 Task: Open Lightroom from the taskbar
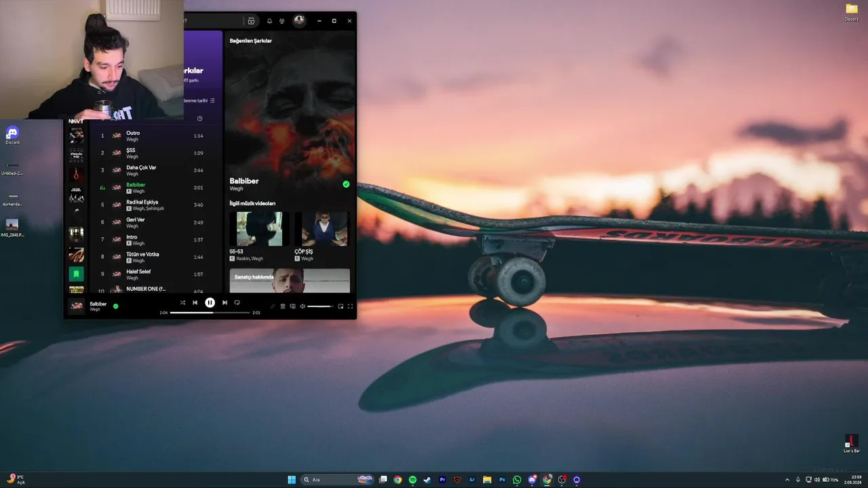pyautogui.click(x=473, y=480)
